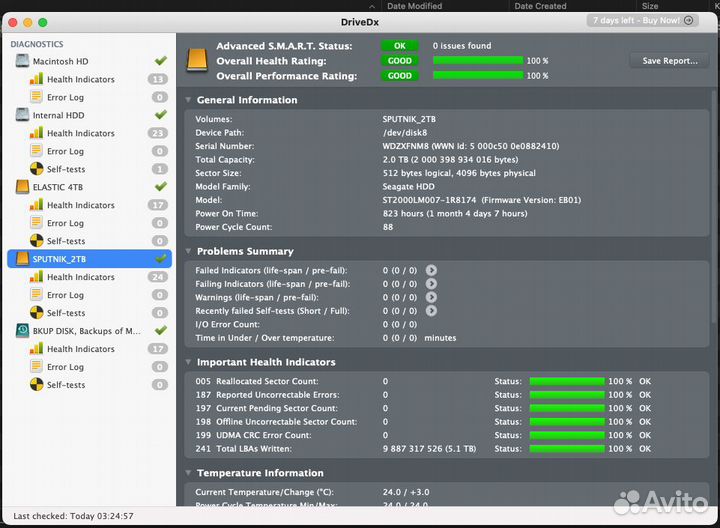The width and height of the screenshot is (720, 528).
Task: Select BKUP DISK backups drive in sidebar
Action: pos(90,331)
